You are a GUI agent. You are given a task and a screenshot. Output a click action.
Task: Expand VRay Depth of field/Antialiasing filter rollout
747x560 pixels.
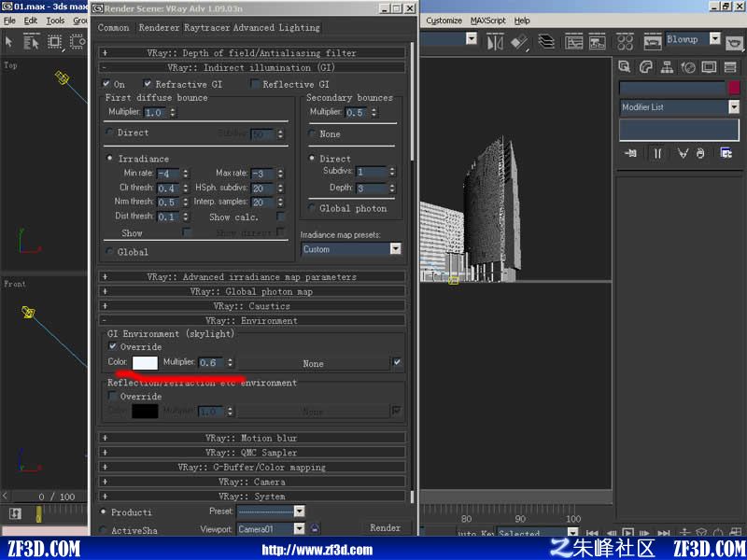(252, 53)
